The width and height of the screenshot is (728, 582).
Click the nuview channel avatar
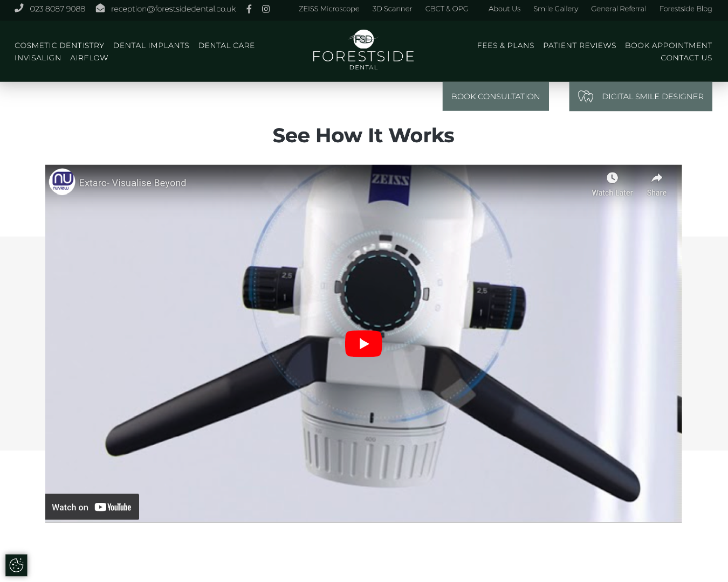(62, 182)
